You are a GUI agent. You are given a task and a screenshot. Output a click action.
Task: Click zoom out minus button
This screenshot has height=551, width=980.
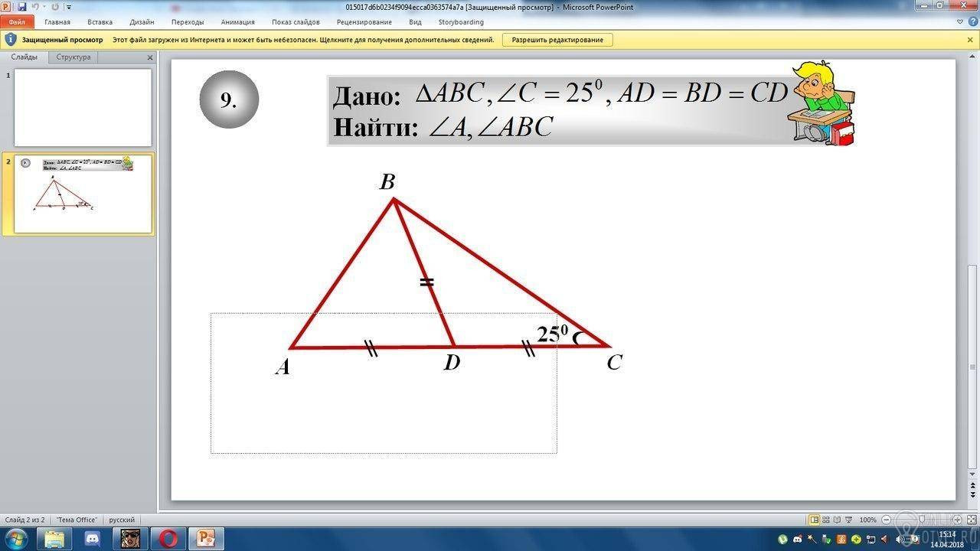coord(885,520)
